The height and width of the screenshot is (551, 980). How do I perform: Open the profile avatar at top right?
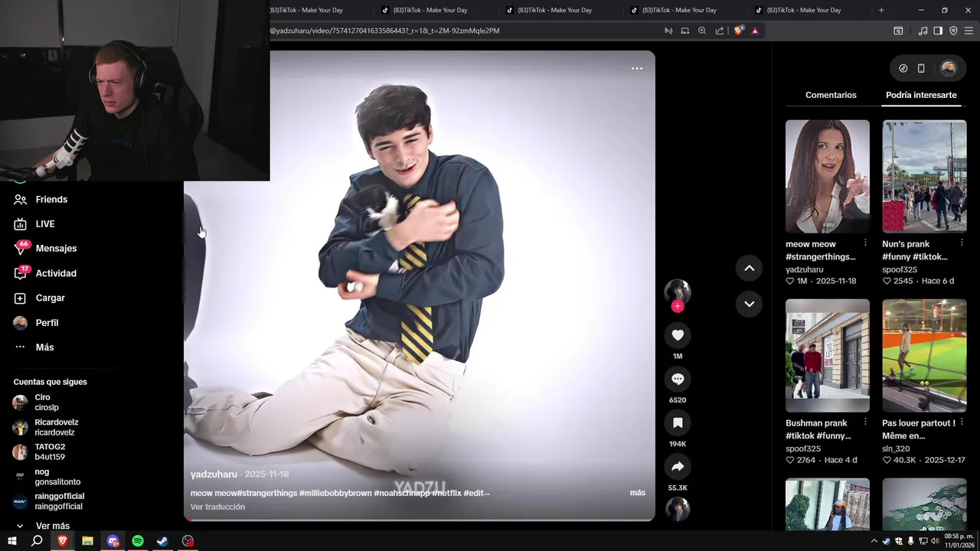click(949, 68)
